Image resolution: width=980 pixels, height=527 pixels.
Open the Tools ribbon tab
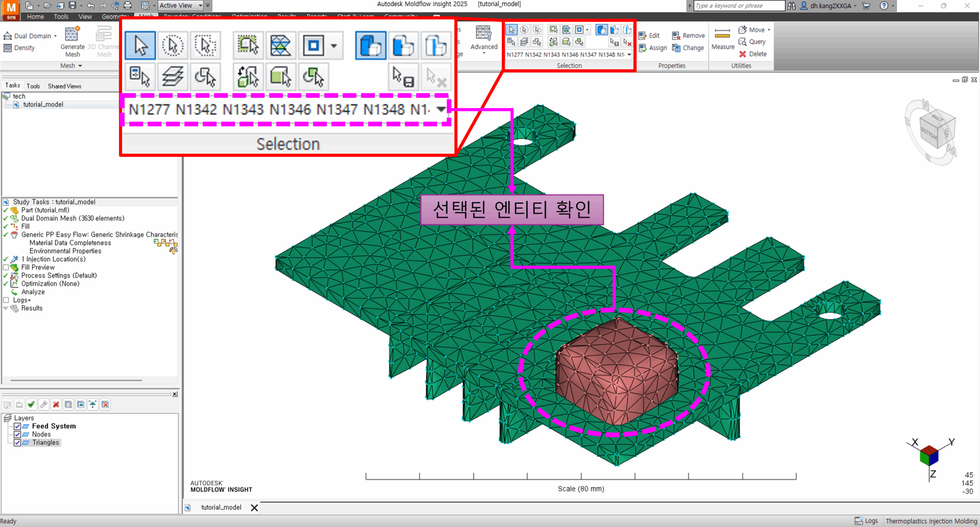pos(61,16)
